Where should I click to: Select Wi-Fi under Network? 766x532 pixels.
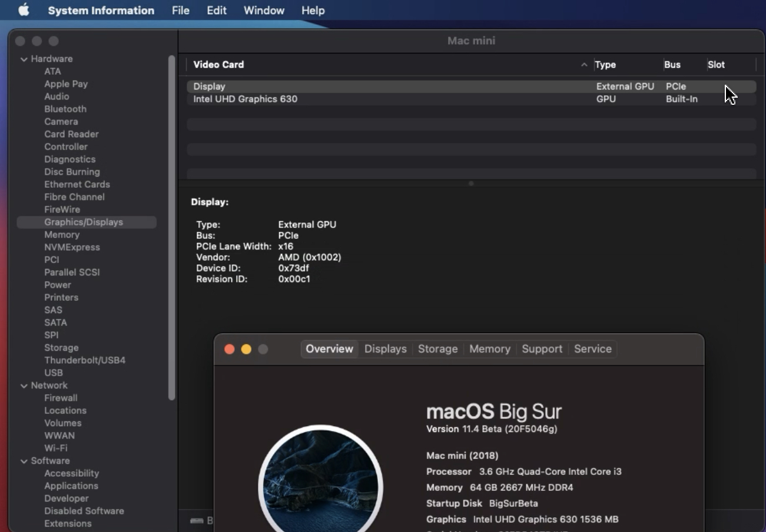[56, 448]
